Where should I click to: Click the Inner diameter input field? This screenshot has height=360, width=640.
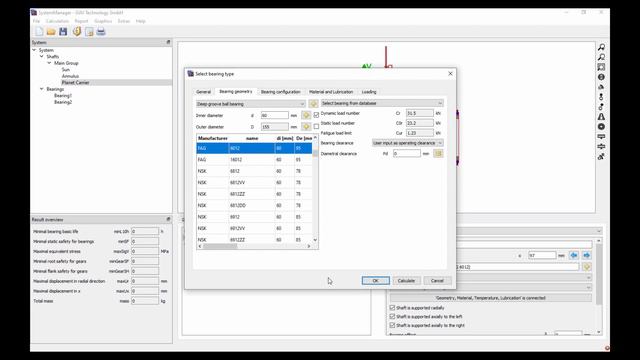pos(275,116)
